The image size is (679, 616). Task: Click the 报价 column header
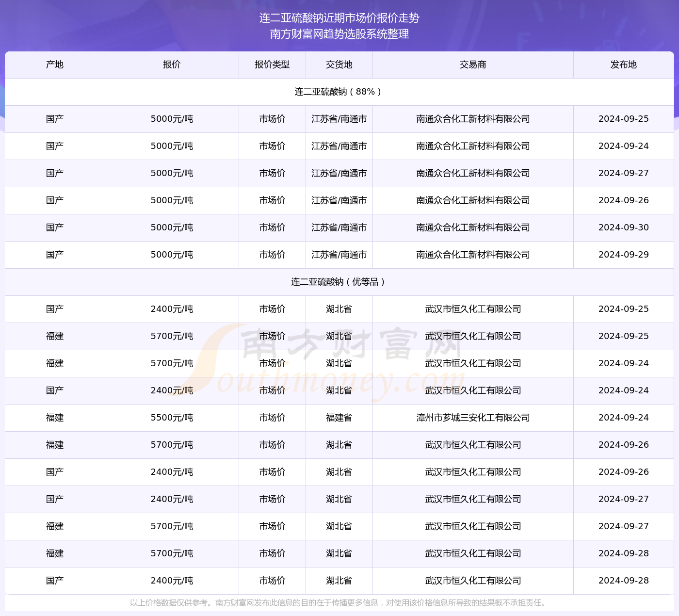(172, 65)
